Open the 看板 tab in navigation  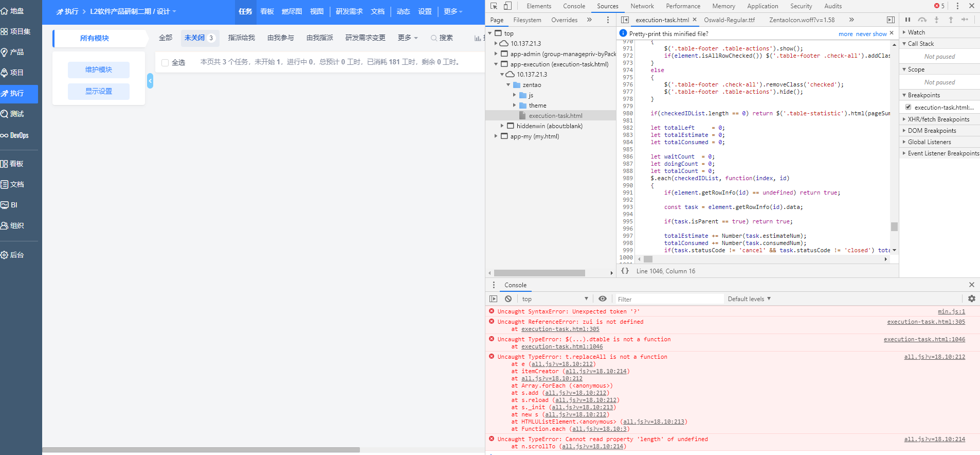coord(267,11)
